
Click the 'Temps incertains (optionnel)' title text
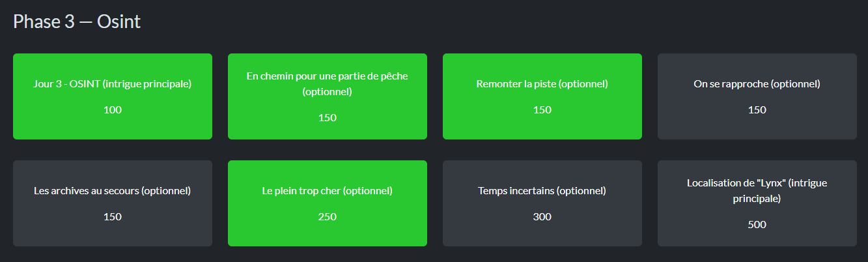tap(542, 191)
